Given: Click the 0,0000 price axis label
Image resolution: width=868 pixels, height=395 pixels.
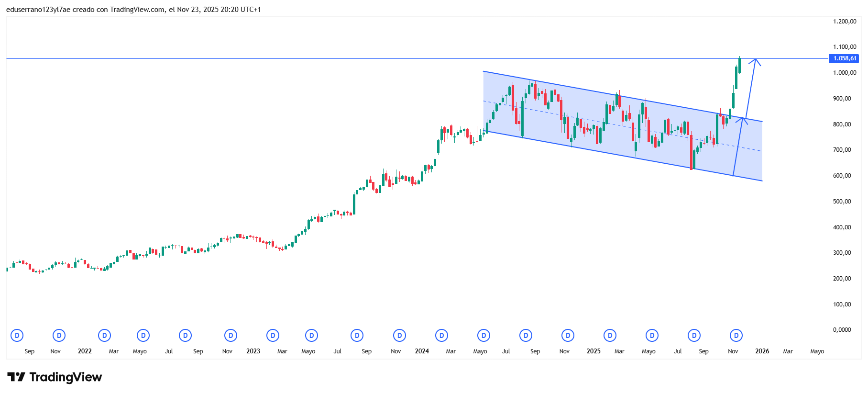Looking at the screenshot, I should (842, 330).
